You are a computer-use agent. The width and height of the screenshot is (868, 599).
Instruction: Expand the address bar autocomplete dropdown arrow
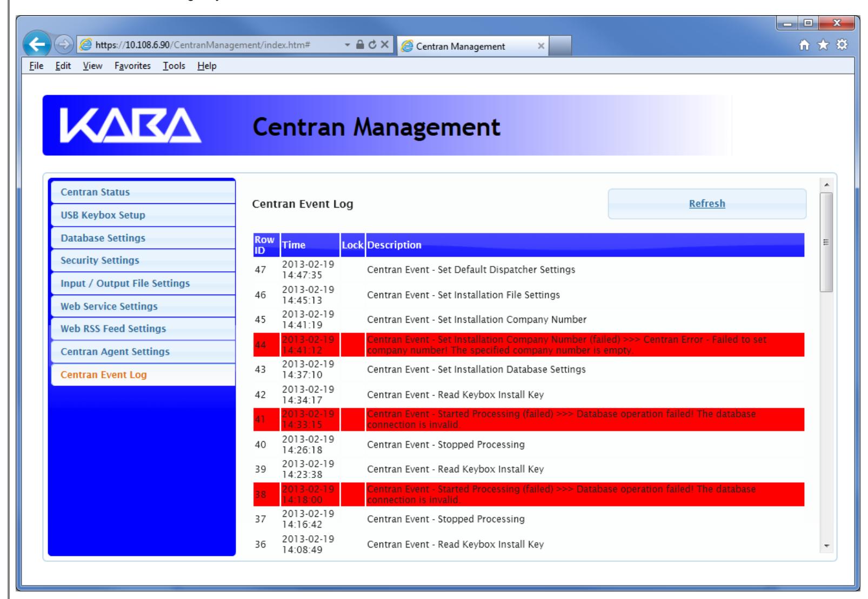pos(348,45)
